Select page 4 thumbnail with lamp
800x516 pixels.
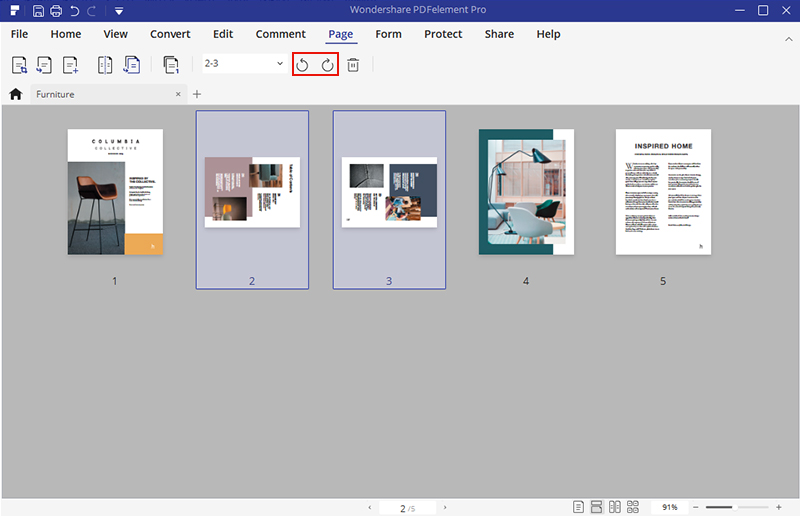pyautogui.click(x=525, y=192)
